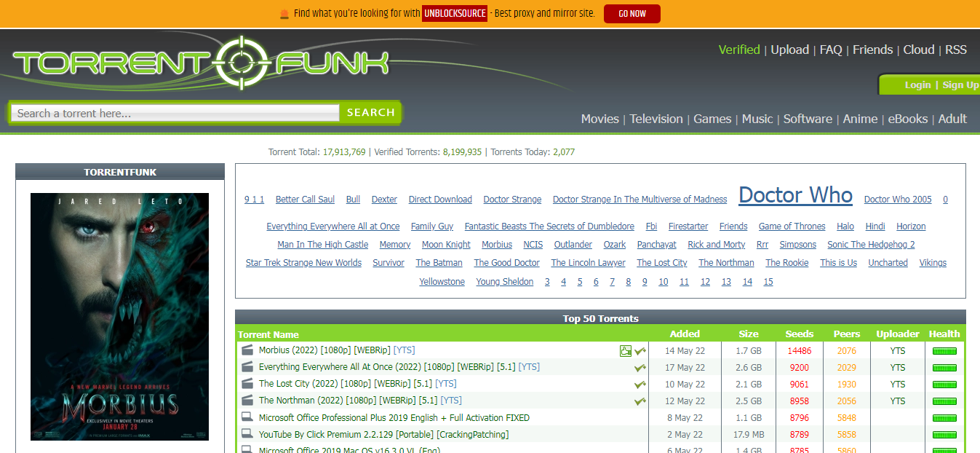Click the number 15 tag link
980x453 pixels.
[768, 282]
